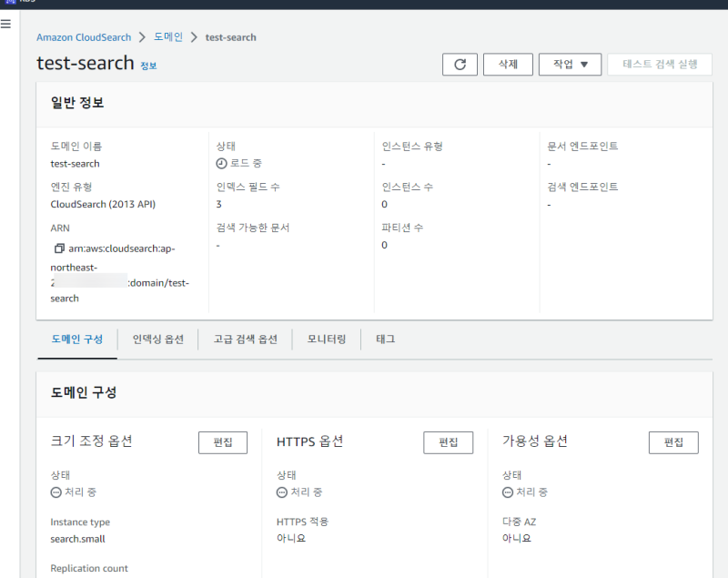This screenshot has height=578, width=728.
Task: Expand the 작업 dropdown menu
Action: click(570, 65)
